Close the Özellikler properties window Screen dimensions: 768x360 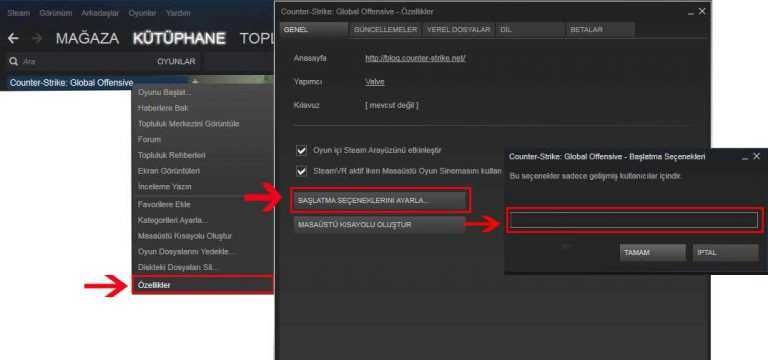pos(702,11)
